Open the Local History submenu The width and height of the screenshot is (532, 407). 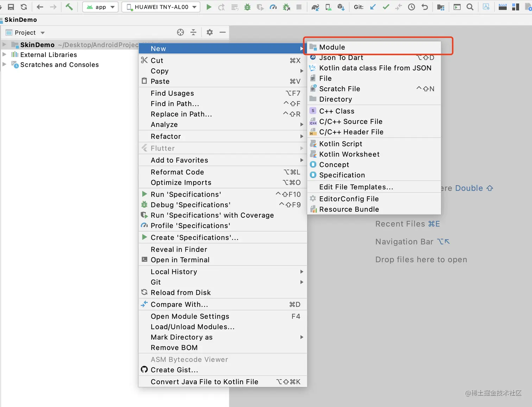click(x=223, y=272)
